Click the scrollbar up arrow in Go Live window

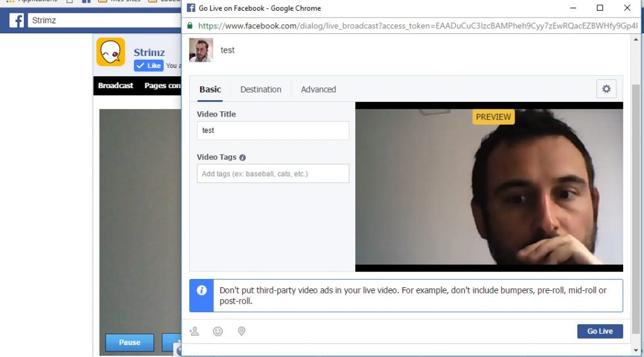[635, 40]
